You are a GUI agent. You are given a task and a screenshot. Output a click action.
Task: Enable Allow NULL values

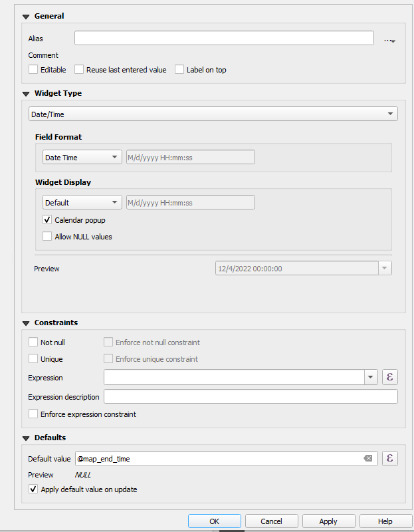click(47, 236)
